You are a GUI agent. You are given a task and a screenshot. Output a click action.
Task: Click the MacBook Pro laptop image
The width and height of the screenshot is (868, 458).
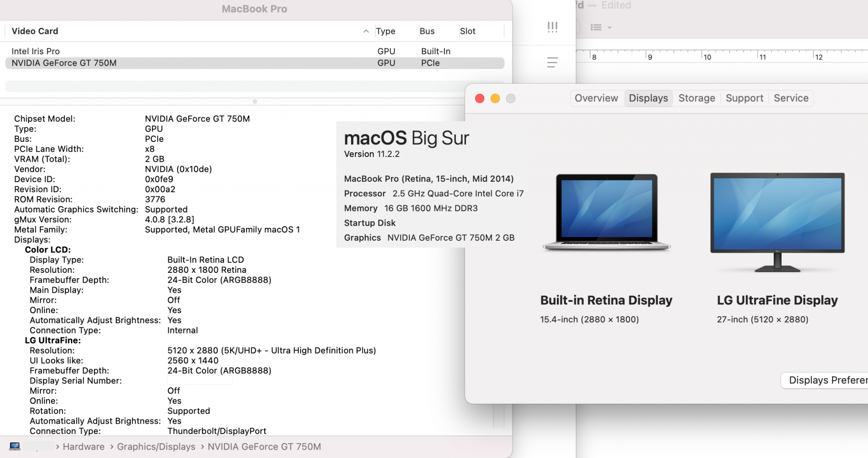(x=607, y=213)
